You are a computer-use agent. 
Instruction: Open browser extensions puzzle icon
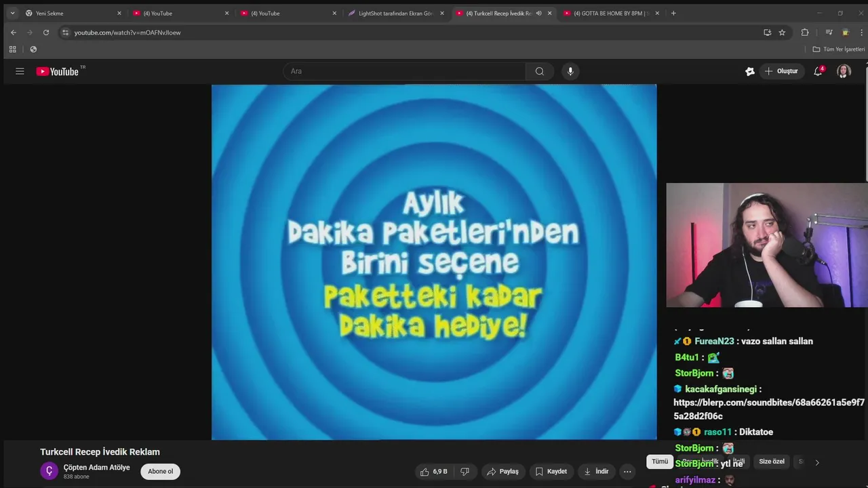pos(805,33)
